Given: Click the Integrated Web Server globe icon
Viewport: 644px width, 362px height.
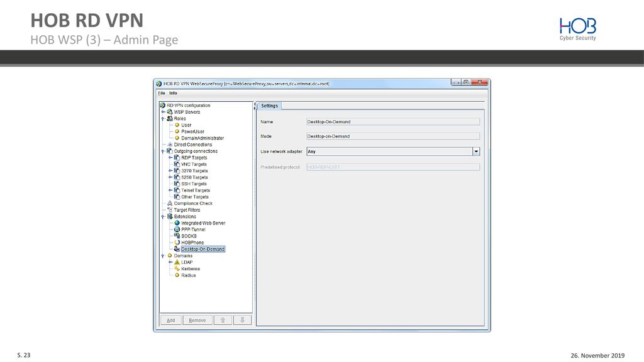Looking at the screenshot, I should [177, 223].
